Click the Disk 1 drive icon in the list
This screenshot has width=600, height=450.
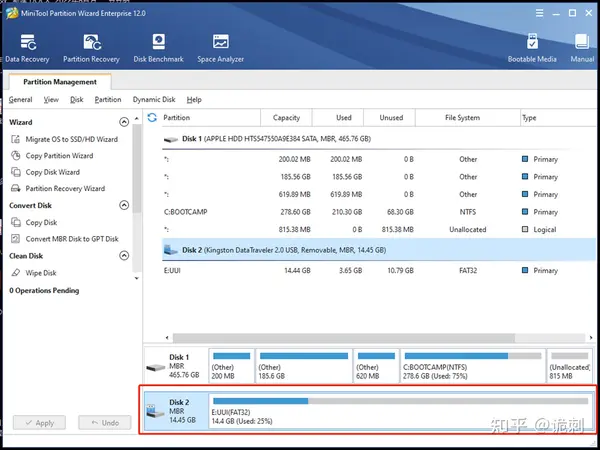click(171, 139)
